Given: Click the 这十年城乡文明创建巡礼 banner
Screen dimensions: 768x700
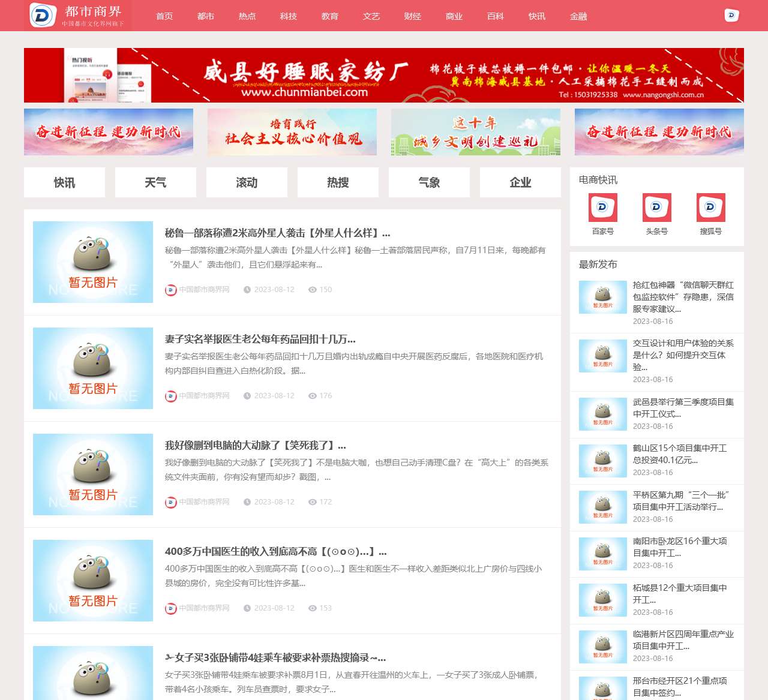Looking at the screenshot, I should (x=476, y=132).
